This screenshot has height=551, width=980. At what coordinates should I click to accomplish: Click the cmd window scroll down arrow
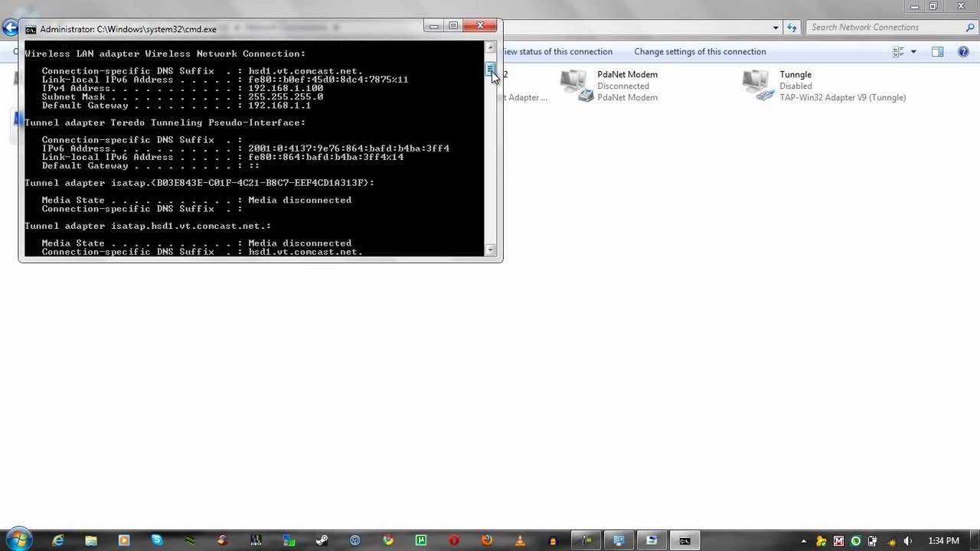(x=491, y=250)
